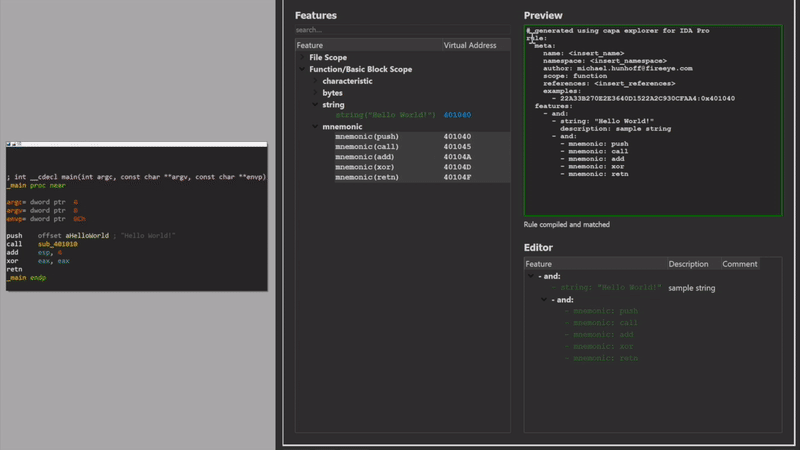Select the File Scope row
This screenshot has width=800, height=450.
click(x=328, y=58)
